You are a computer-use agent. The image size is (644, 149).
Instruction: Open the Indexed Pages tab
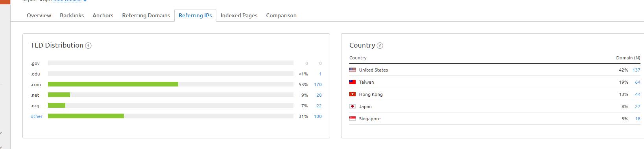(x=239, y=15)
